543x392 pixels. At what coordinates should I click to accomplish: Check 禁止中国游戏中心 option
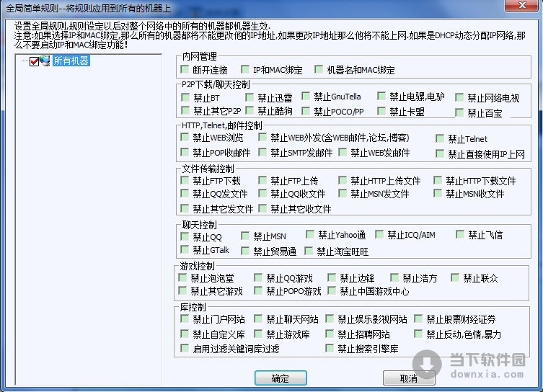pos(332,291)
